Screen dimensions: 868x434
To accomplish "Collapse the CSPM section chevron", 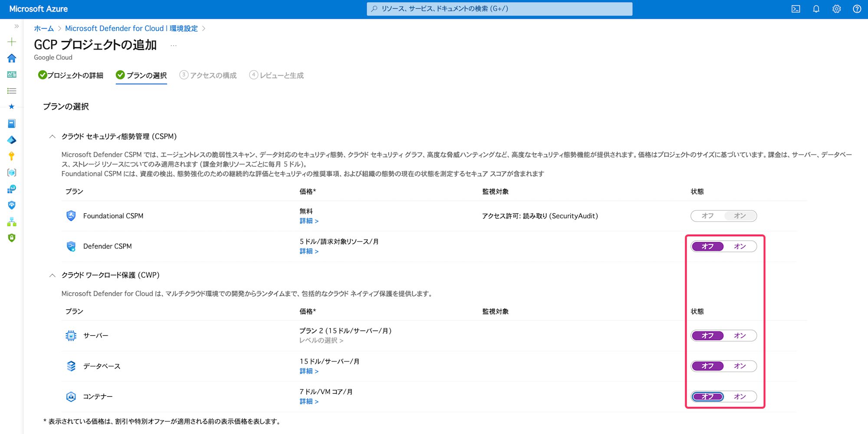I will click(x=53, y=136).
